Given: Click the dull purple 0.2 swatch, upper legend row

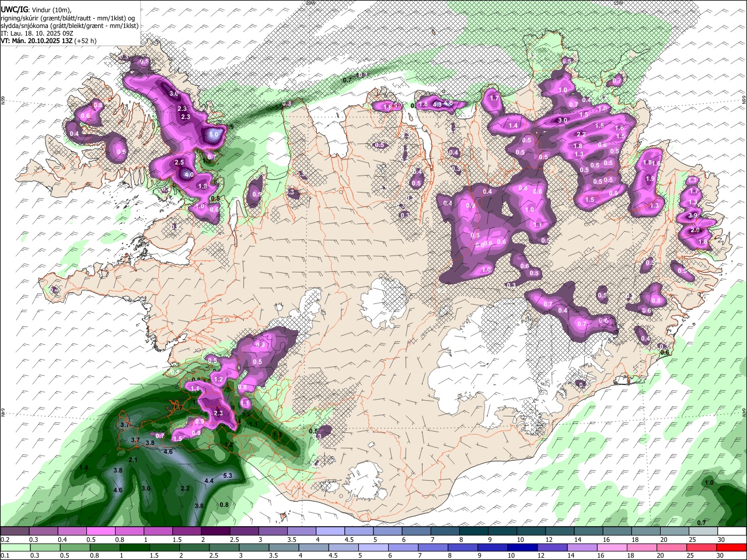Looking at the screenshot, I should coord(15,531).
